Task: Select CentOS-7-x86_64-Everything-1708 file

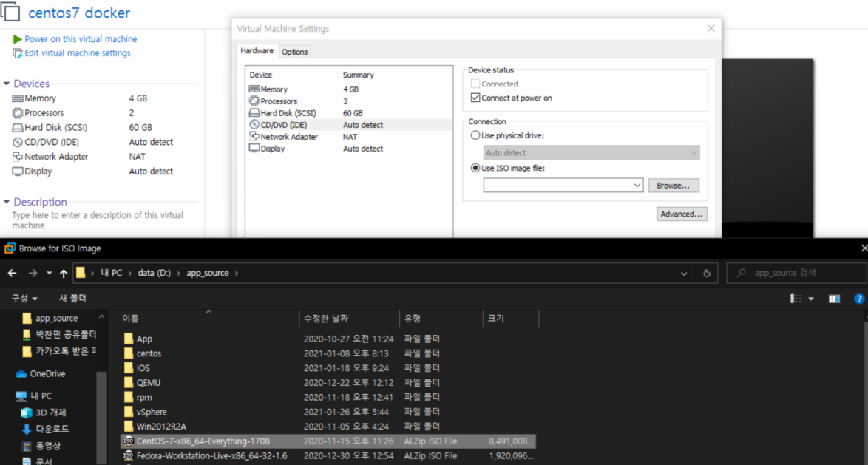Action: 328,441
